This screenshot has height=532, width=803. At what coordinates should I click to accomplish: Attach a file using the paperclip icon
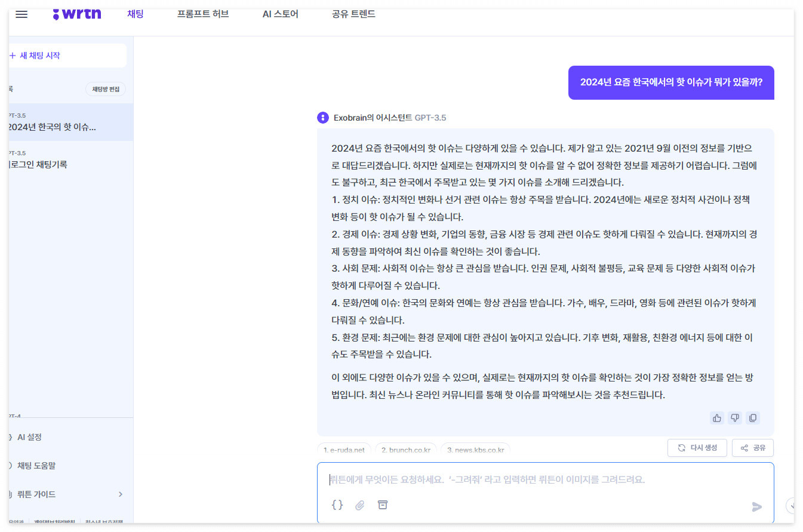point(360,505)
